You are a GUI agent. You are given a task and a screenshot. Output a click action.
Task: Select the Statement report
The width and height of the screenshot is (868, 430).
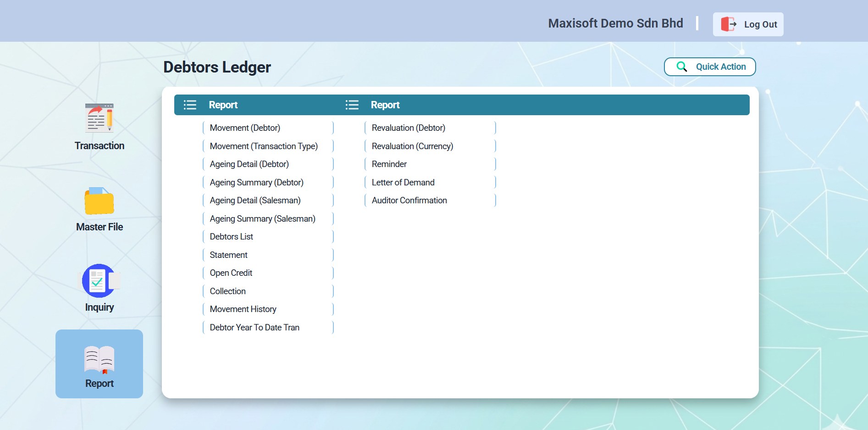pyautogui.click(x=268, y=255)
